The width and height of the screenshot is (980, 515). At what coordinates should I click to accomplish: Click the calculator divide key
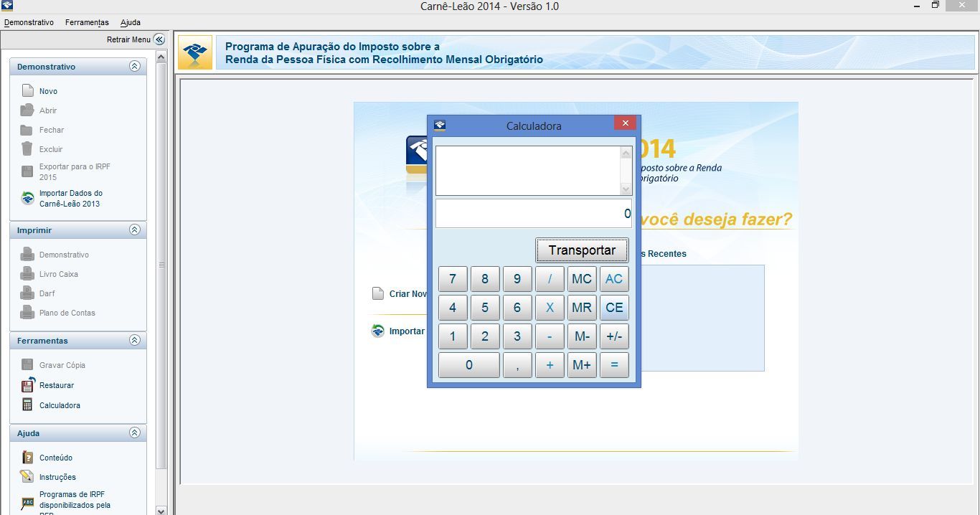tap(550, 279)
